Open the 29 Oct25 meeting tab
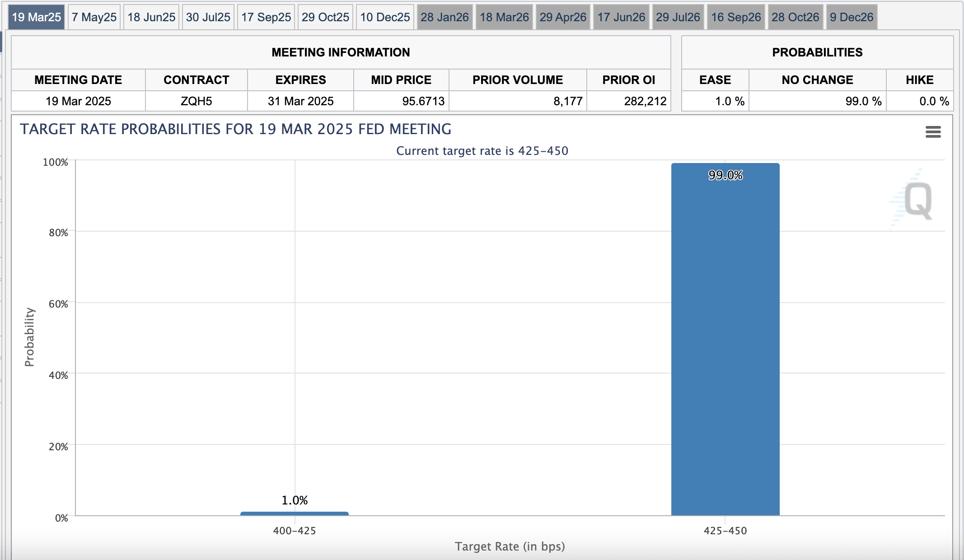This screenshot has width=964, height=560. (x=325, y=17)
